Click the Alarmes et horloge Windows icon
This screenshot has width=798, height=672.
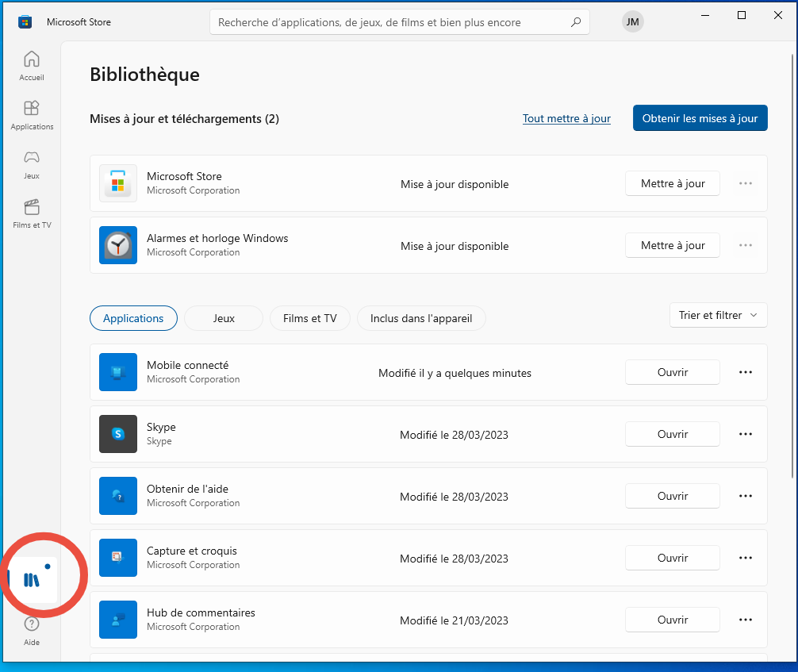tap(118, 245)
